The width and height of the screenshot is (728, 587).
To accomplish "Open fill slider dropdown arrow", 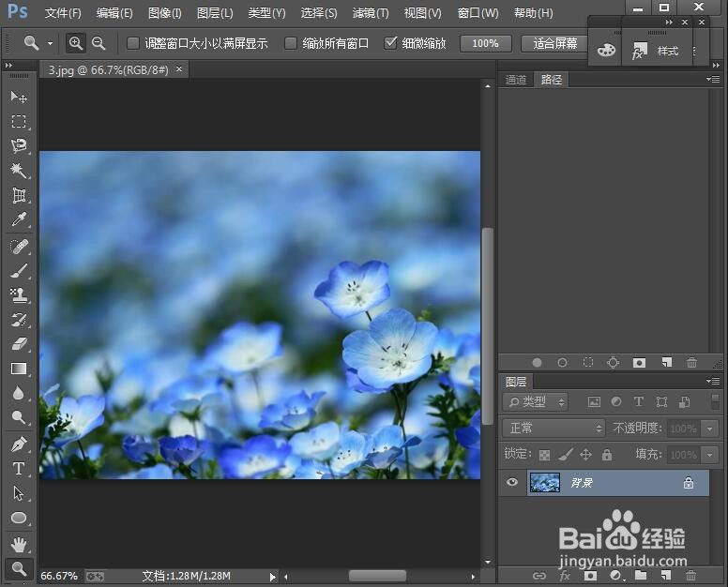I will pos(709,455).
